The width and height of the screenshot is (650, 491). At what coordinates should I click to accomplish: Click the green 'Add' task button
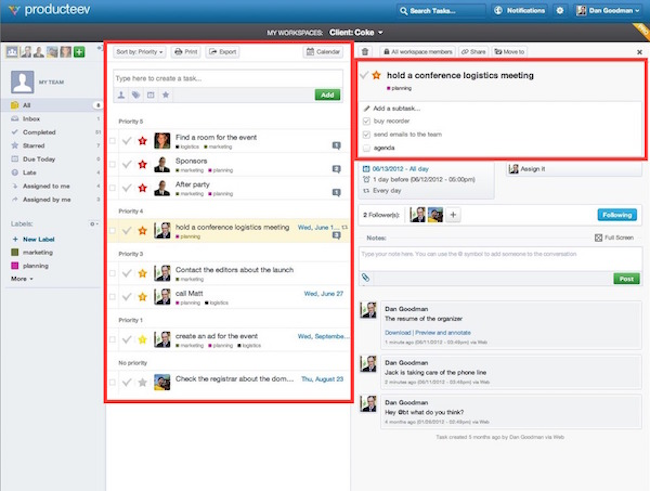(327, 95)
